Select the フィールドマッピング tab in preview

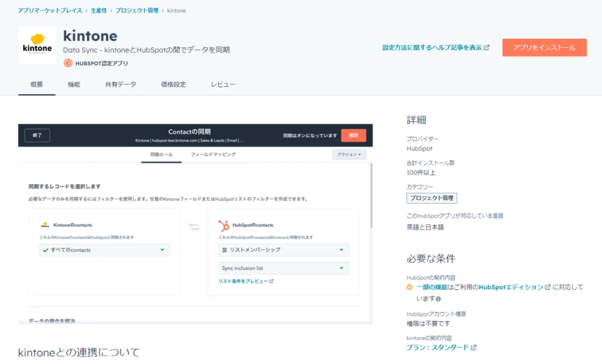(213, 154)
